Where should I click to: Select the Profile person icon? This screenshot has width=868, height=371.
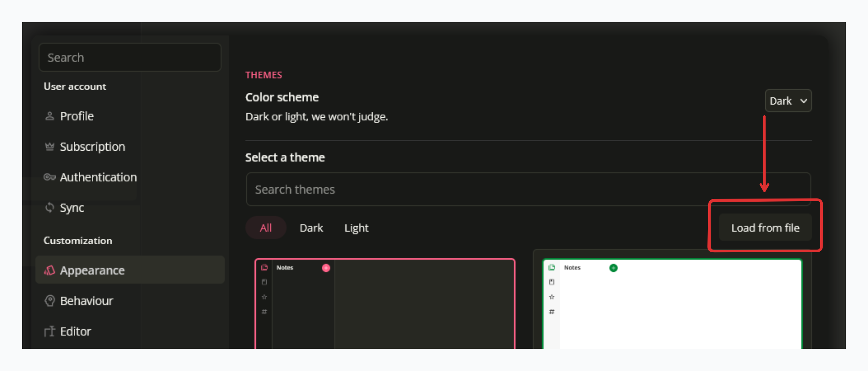tap(50, 116)
